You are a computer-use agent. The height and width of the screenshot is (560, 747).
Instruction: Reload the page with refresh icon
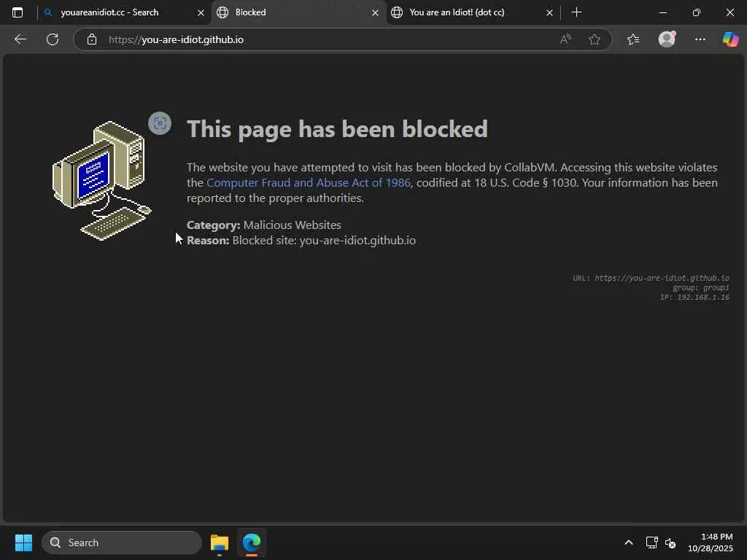[x=53, y=39]
